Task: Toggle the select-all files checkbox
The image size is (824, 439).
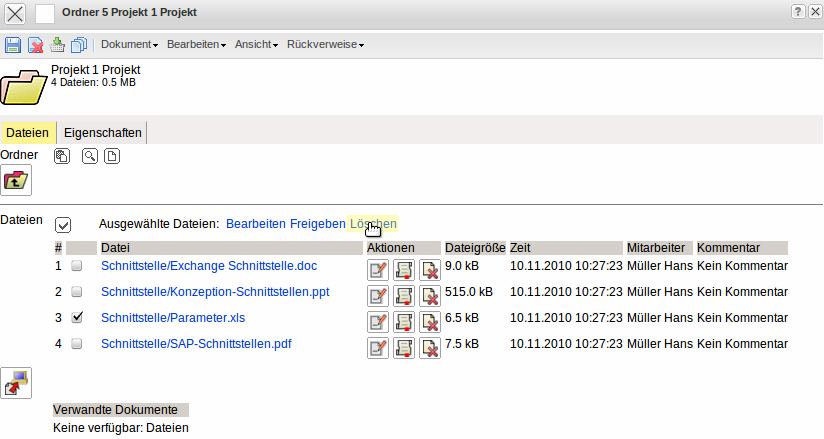Action: [63, 225]
